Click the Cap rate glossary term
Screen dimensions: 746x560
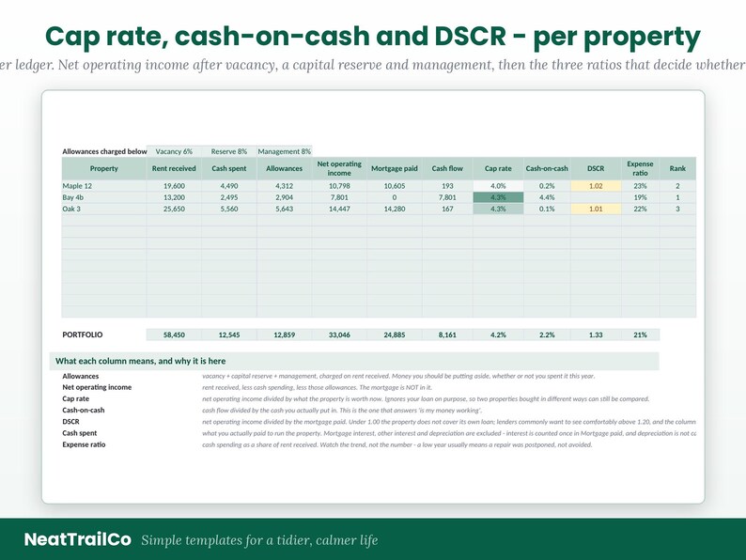point(76,398)
